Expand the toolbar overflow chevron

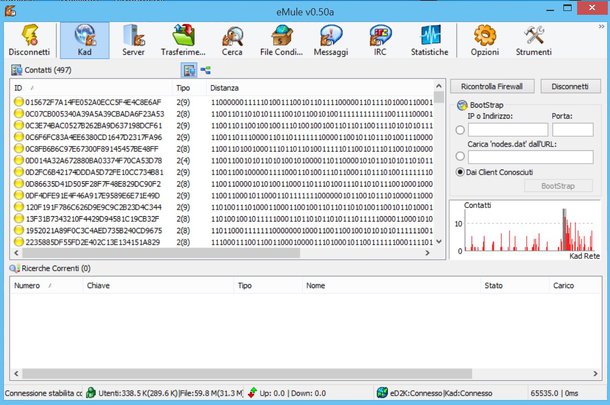click(x=601, y=26)
